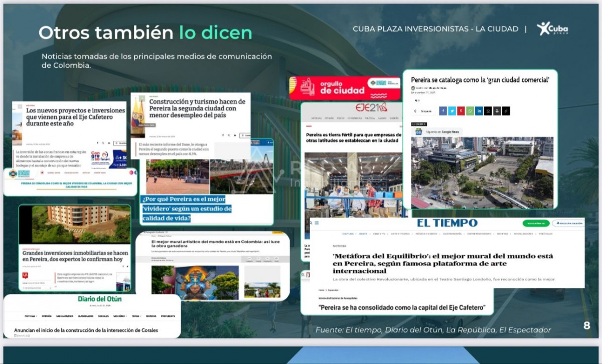The height and width of the screenshot is (364, 602).
Task: Click the orgullo de ciudad banner
Action: [x=346, y=88]
